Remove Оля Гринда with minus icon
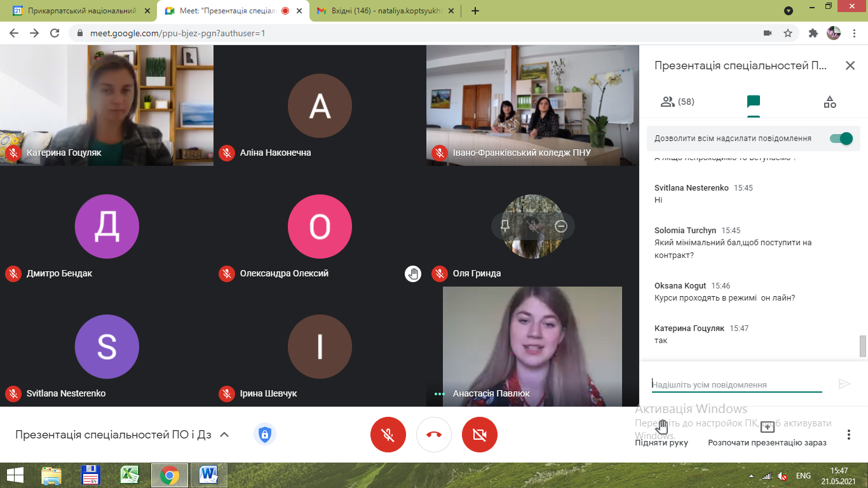Screen dimensions: 868x488 pyautogui.click(x=560, y=226)
